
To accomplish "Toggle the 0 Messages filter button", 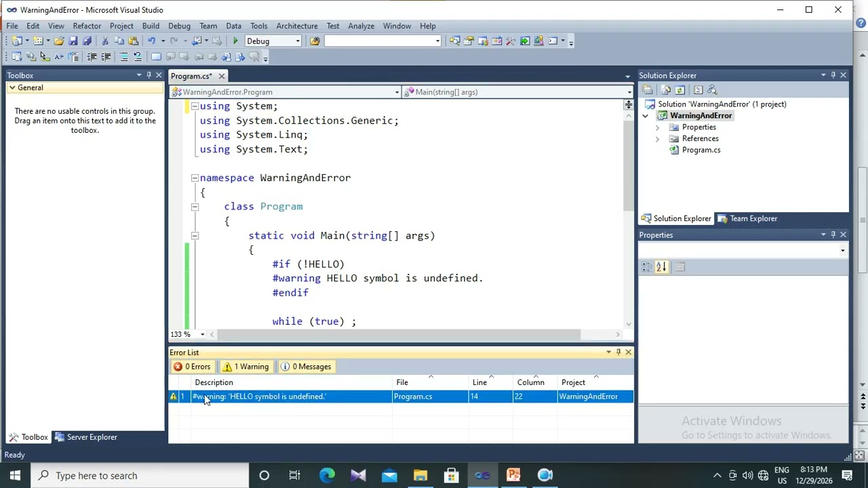I will [306, 367].
